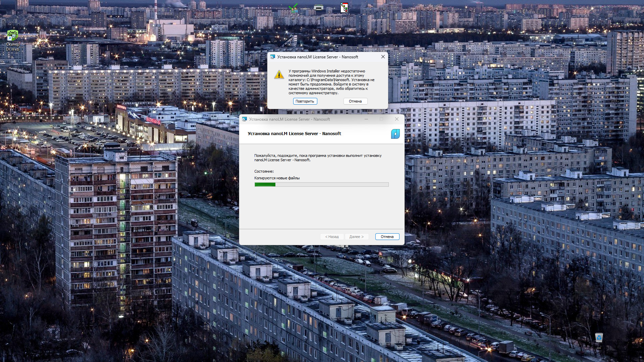644x362 pixels.
Task: Close the nanoLM setup wizard window
Action: 397,119
